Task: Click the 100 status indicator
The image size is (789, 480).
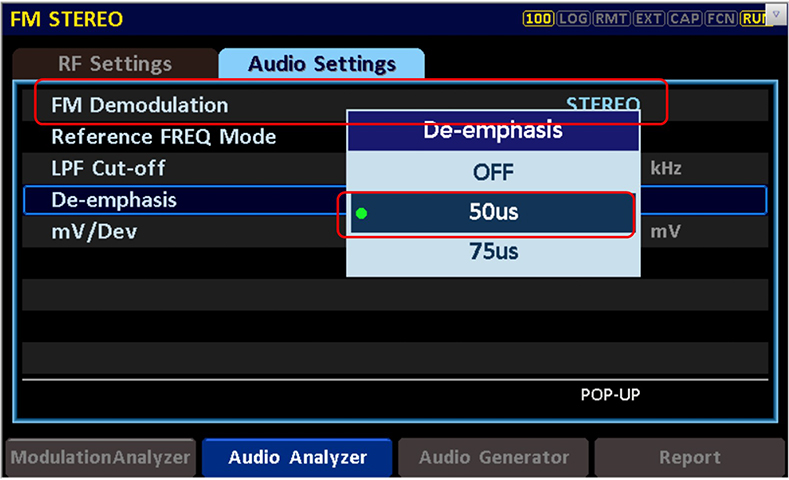Action: coord(538,18)
